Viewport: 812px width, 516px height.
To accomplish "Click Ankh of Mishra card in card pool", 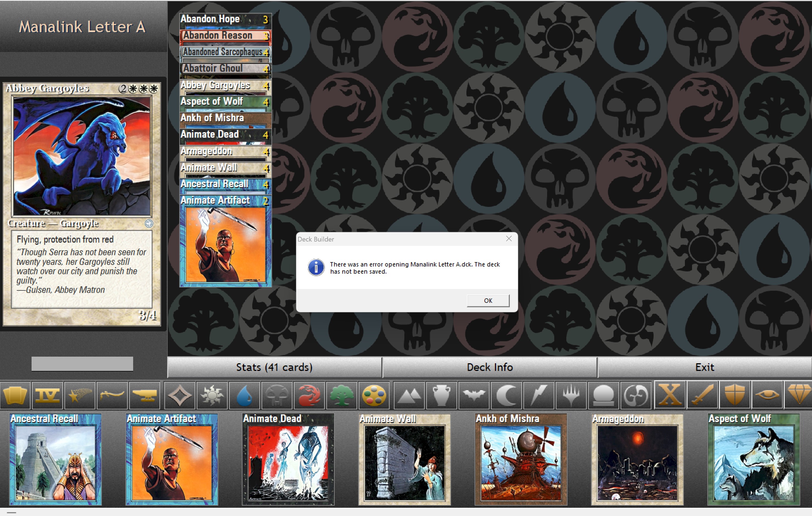I will [x=521, y=459].
